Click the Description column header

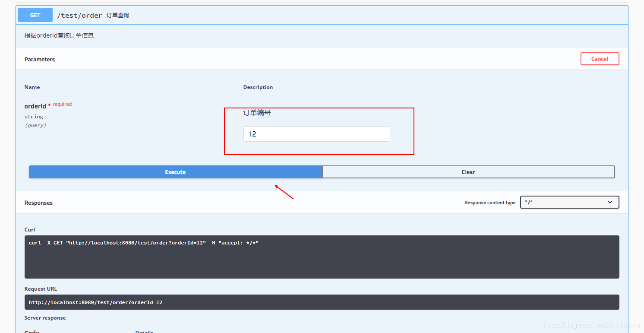tap(258, 87)
